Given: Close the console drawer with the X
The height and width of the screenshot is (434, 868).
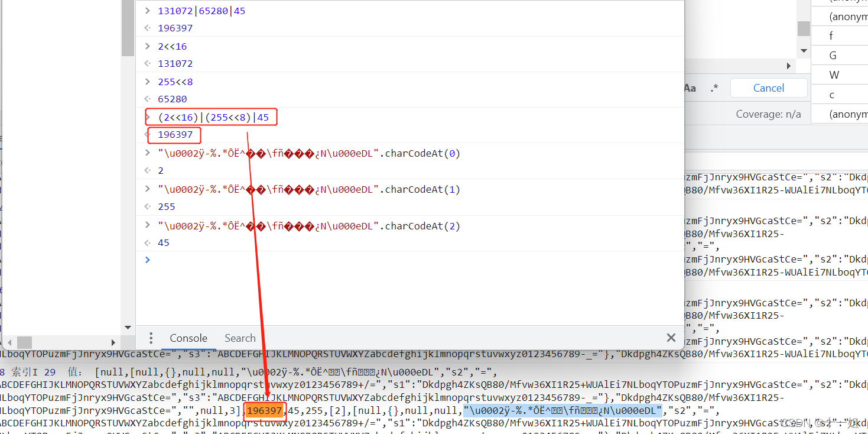Looking at the screenshot, I should [x=671, y=338].
